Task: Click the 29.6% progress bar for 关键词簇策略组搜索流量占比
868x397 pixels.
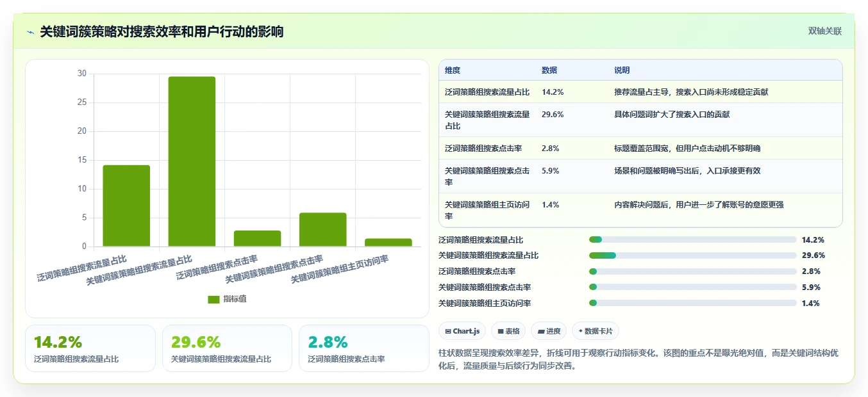Action: click(x=692, y=255)
